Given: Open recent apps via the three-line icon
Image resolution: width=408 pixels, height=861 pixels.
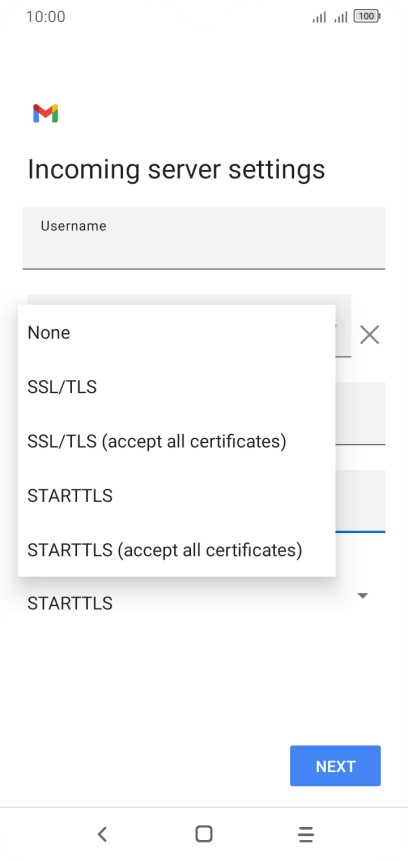Looking at the screenshot, I should 306,834.
